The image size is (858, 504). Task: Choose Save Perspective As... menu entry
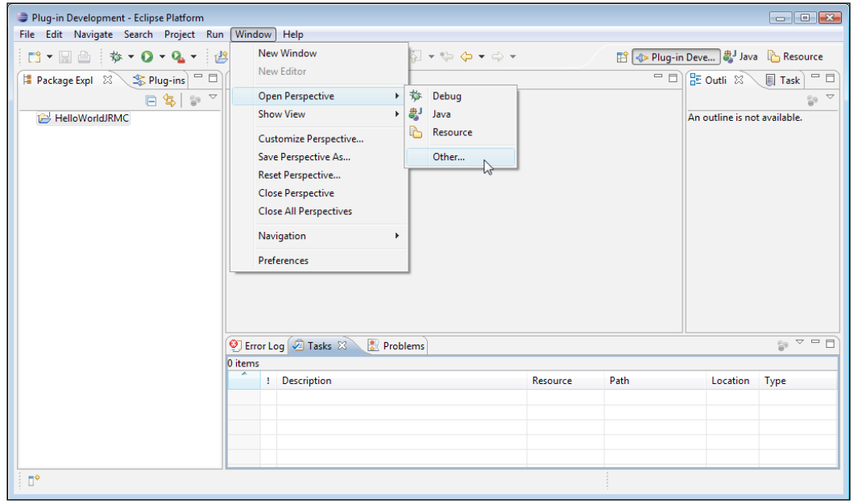tap(320, 157)
